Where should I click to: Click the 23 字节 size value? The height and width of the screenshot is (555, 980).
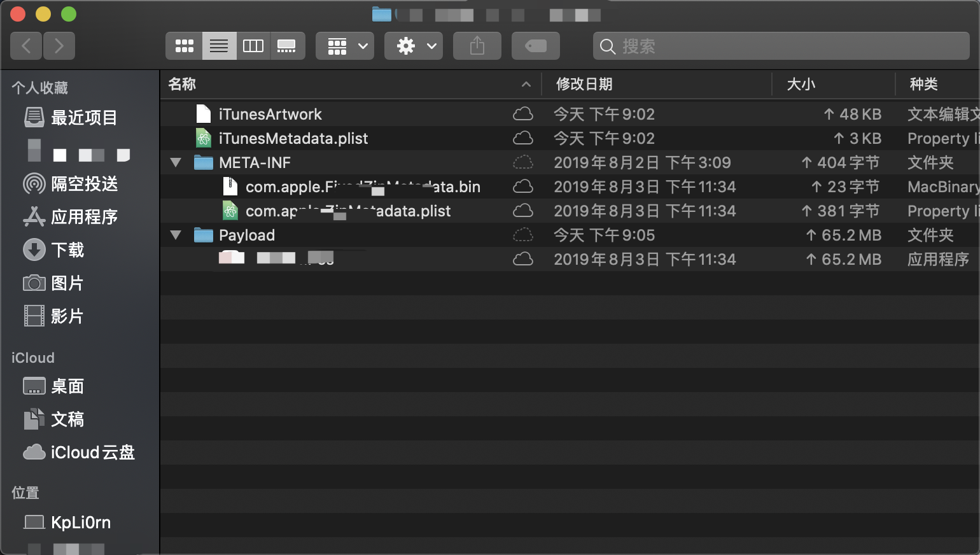point(845,186)
